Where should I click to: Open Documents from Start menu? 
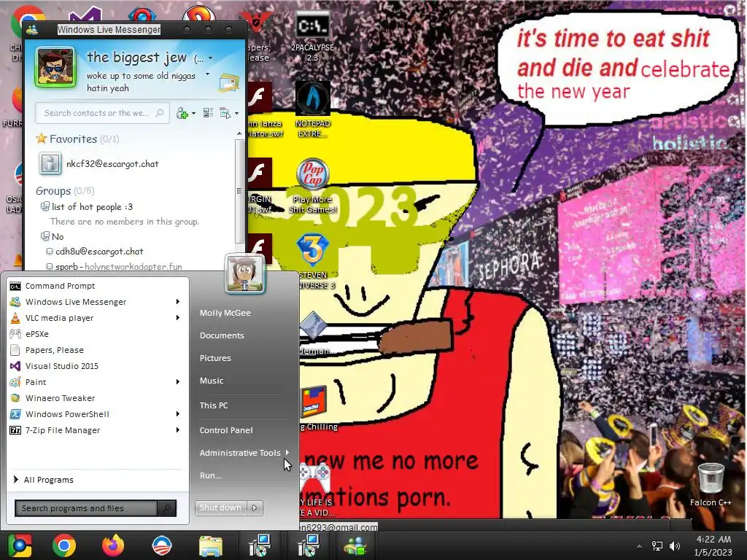click(x=222, y=335)
